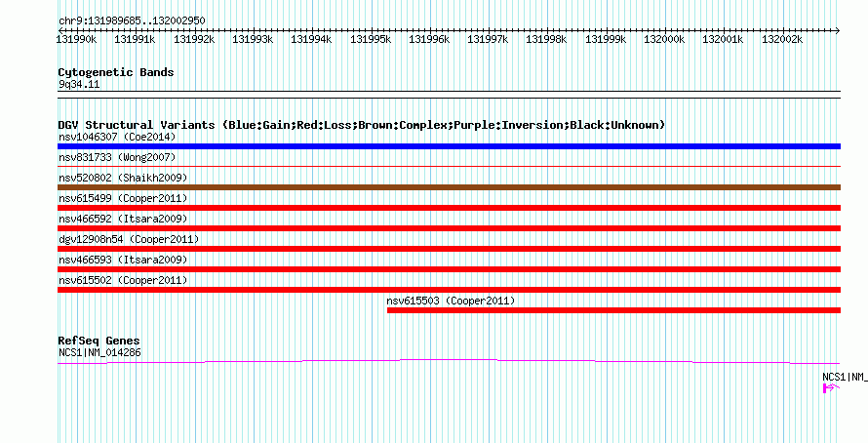Viewport: 868px width, 443px height.
Task: Click the nsv615499 (Cooper2011) label
Action: pyautogui.click(x=123, y=198)
